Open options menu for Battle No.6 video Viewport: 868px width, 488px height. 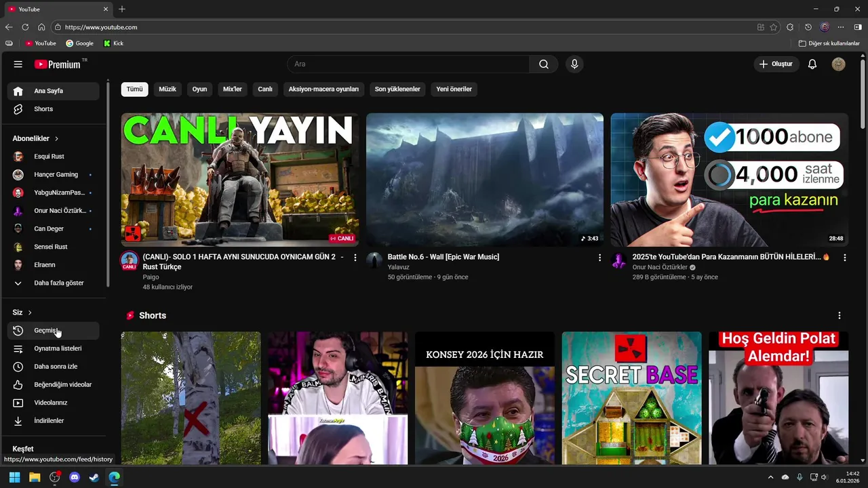[x=599, y=258]
